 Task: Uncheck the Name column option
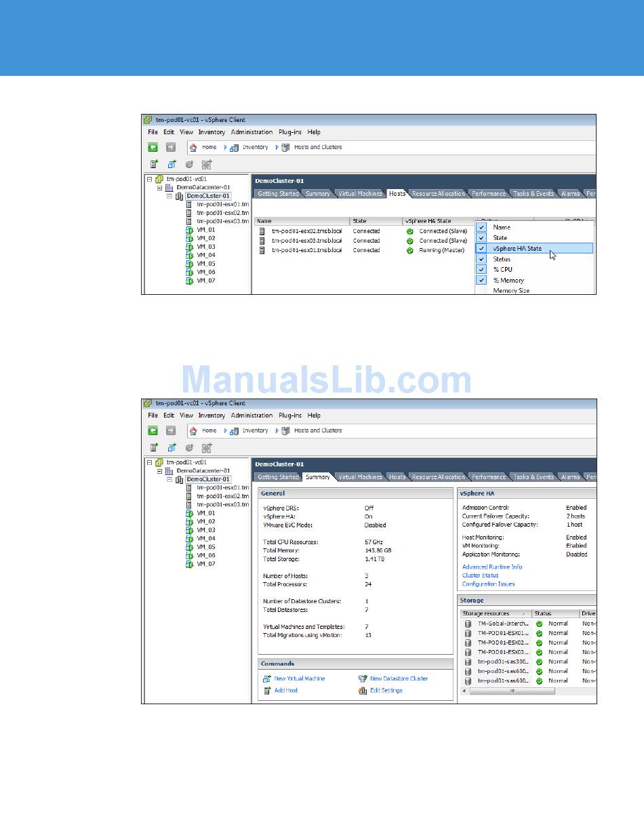click(x=481, y=228)
